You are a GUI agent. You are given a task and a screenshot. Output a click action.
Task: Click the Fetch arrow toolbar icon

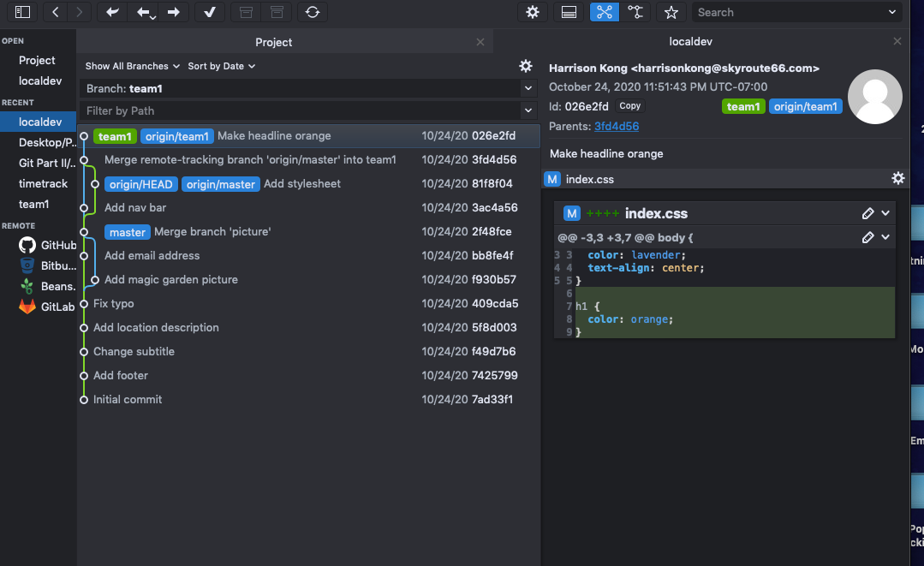point(111,12)
